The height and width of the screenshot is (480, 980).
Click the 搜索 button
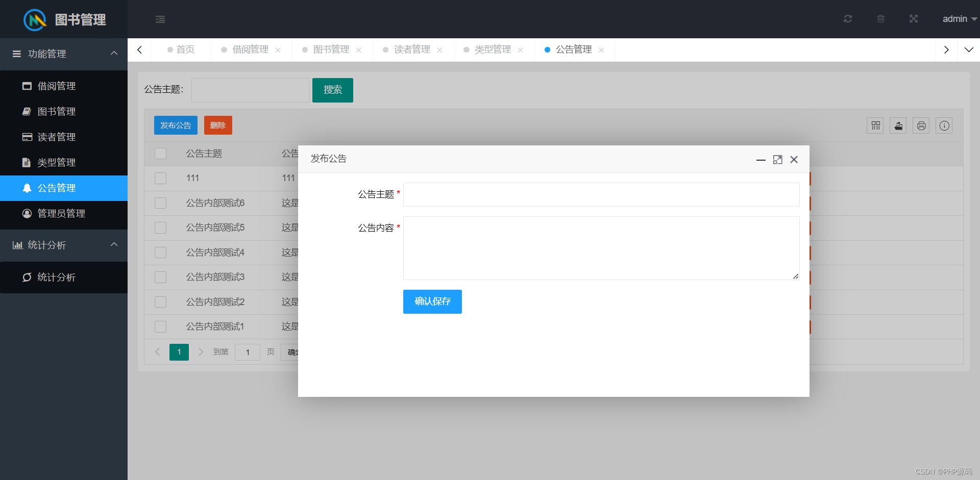point(332,90)
